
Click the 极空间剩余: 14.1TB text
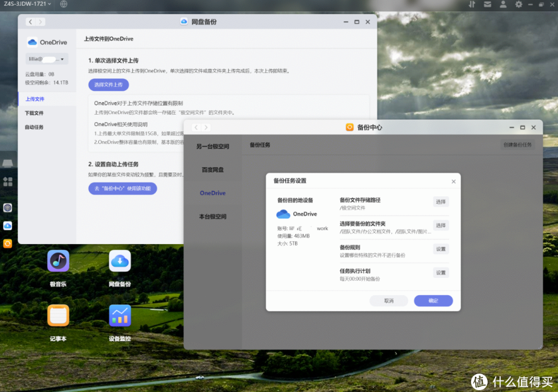click(46, 82)
